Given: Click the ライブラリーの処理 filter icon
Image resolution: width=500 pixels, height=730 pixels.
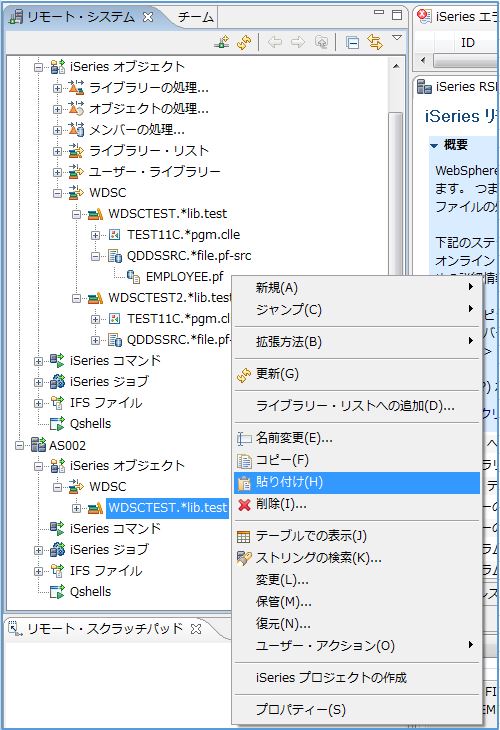Looking at the screenshot, I should coord(76,88).
